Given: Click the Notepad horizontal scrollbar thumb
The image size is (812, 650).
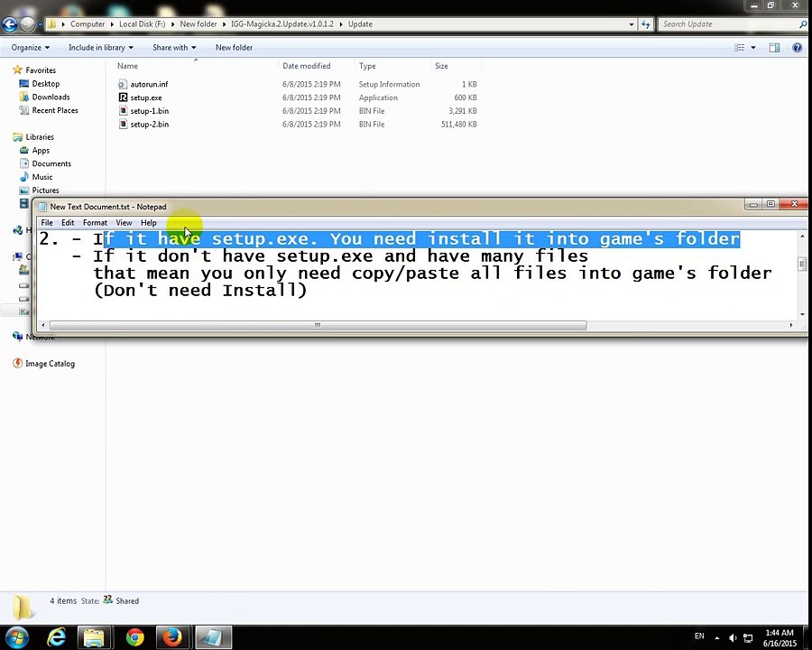Looking at the screenshot, I should [x=318, y=325].
